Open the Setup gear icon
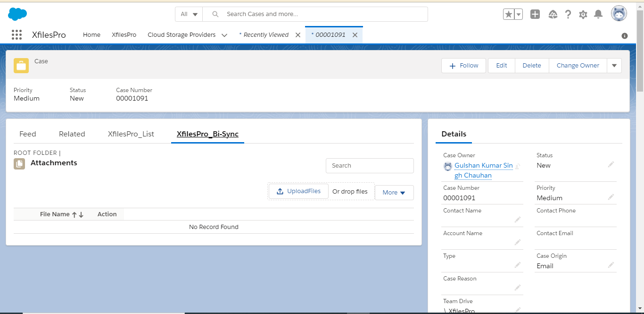Viewport: 644px width, 314px height. [x=583, y=15]
